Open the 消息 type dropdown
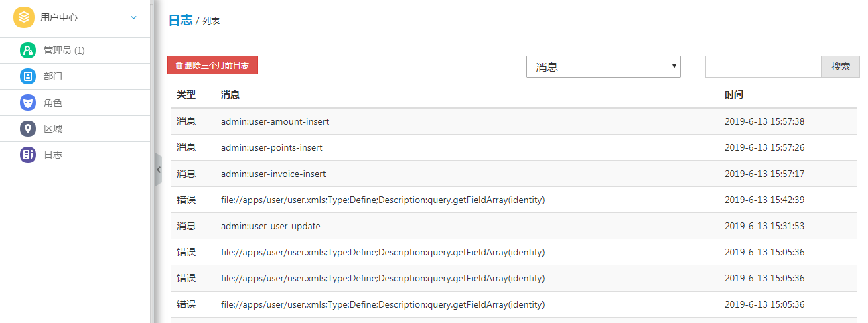The height and width of the screenshot is (323, 868). [603, 66]
